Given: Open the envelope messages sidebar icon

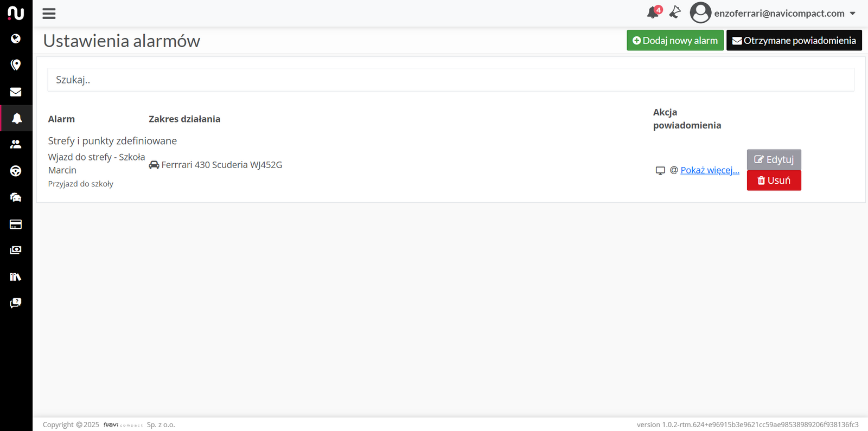Looking at the screenshot, I should point(16,92).
